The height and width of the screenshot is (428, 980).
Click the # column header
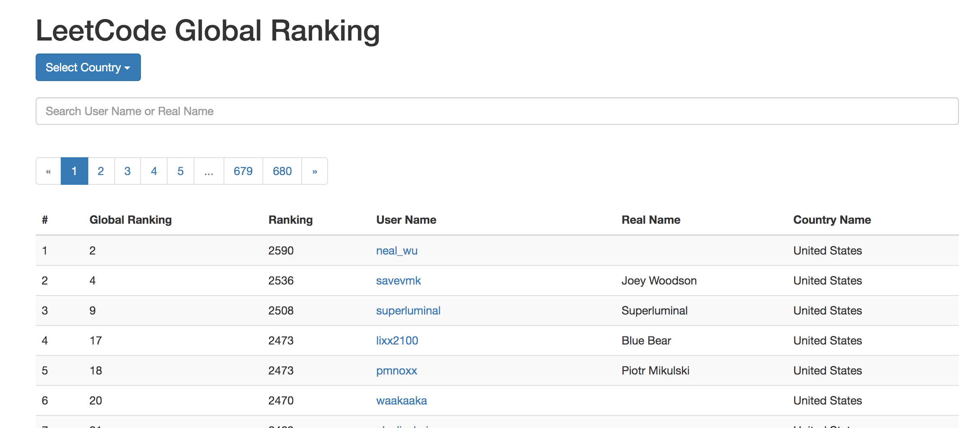pyautogui.click(x=45, y=220)
